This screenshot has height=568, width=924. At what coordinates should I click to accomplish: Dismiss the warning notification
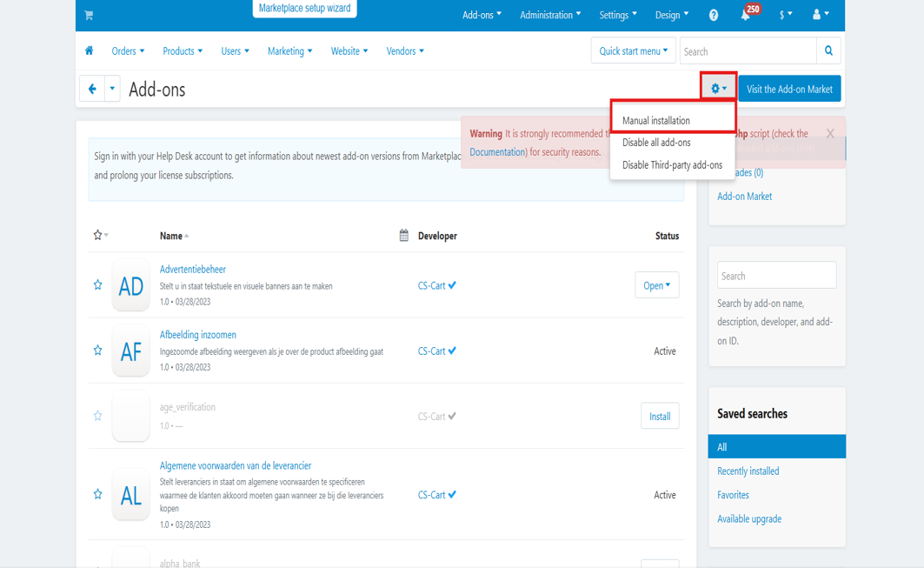(x=830, y=133)
